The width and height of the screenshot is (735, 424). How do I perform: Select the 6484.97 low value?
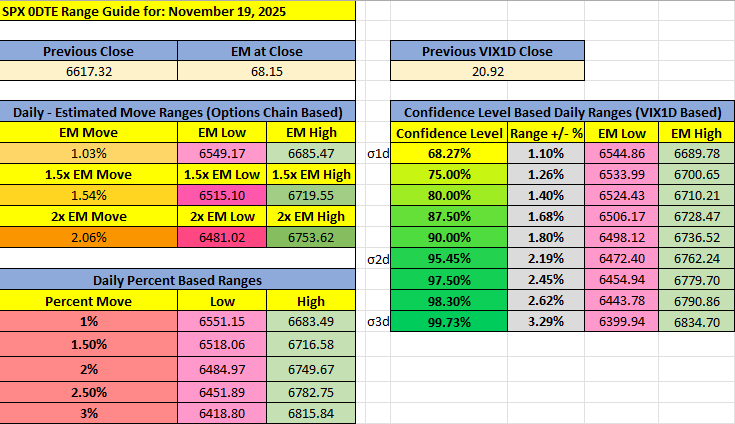click(x=222, y=369)
